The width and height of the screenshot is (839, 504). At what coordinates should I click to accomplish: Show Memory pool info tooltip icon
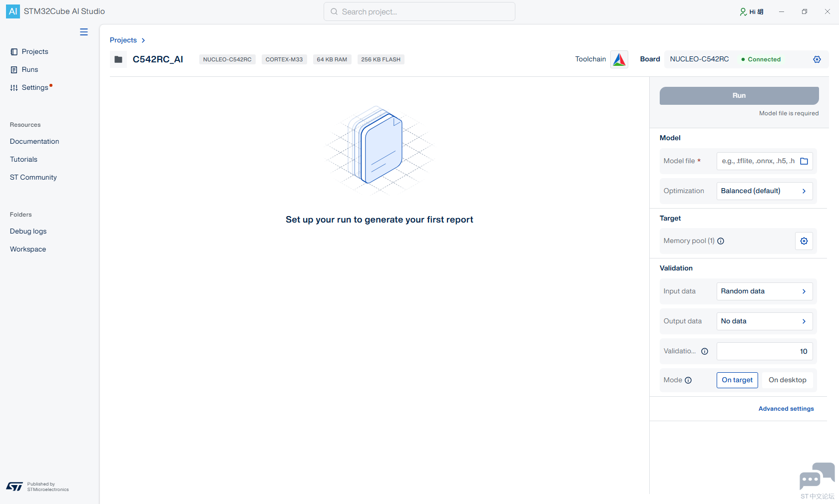[x=721, y=241]
